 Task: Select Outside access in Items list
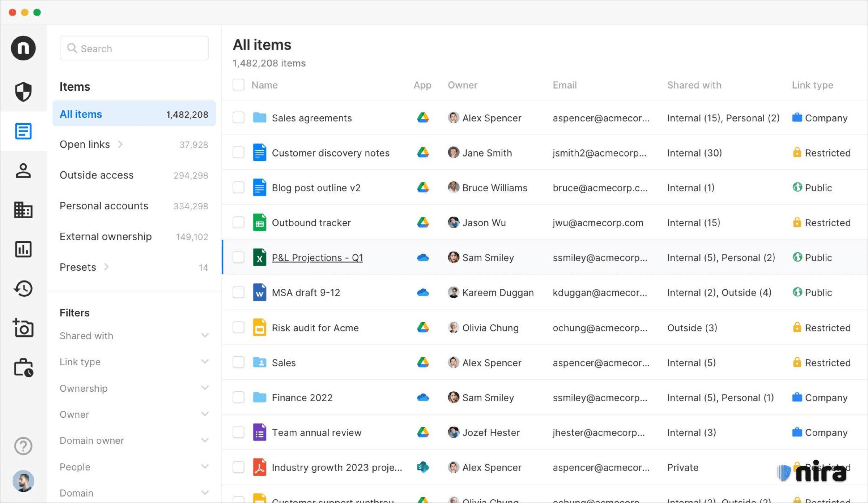97,175
